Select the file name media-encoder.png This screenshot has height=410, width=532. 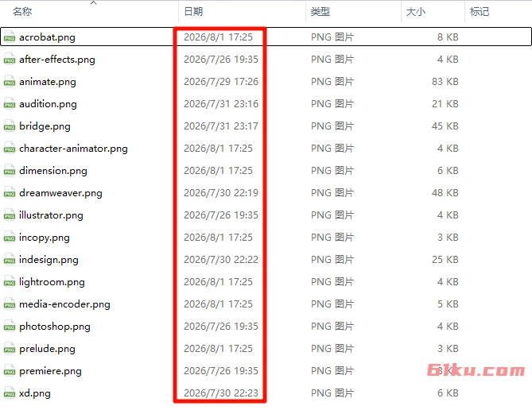(64, 304)
